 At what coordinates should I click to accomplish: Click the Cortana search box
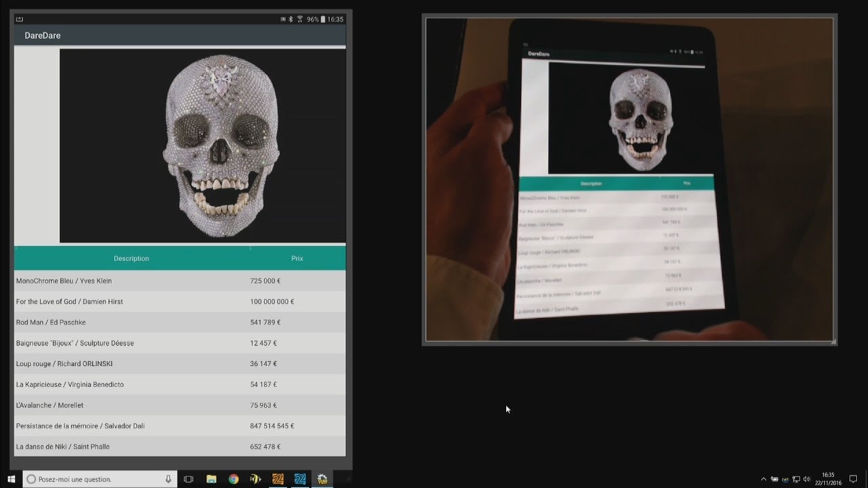point(99,479)
